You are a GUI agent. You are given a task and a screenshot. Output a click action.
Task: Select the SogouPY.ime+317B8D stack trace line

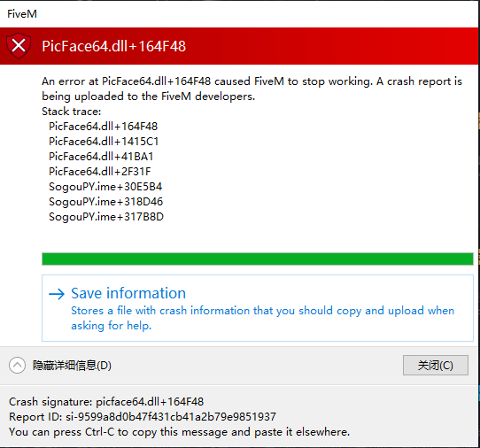[106, 217]
